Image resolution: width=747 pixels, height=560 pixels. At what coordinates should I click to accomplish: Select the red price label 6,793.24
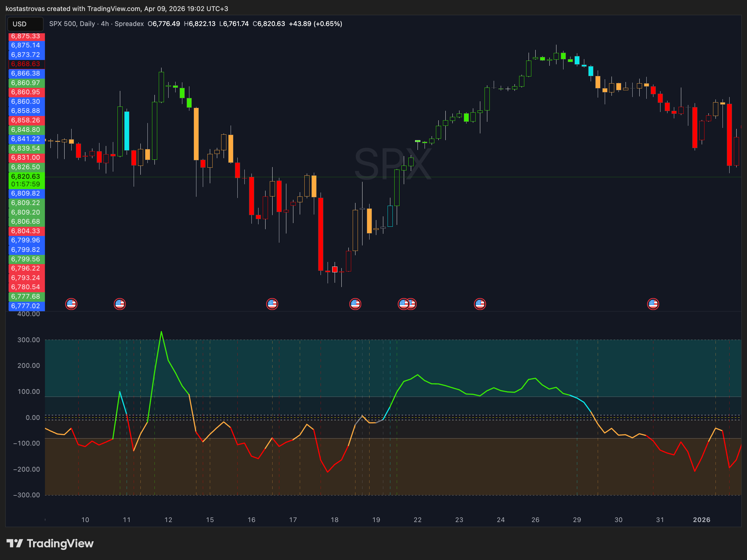click(26, 278)
